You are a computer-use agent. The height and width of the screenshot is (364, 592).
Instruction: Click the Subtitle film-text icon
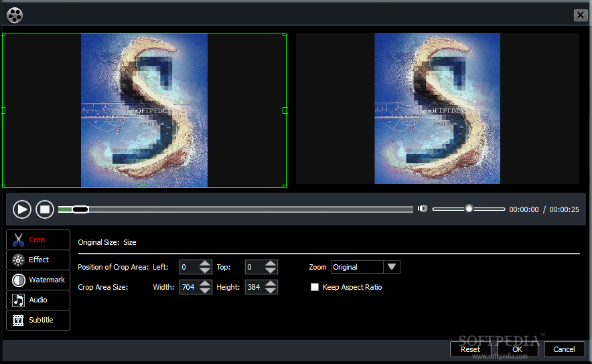(x=18, y=321)
